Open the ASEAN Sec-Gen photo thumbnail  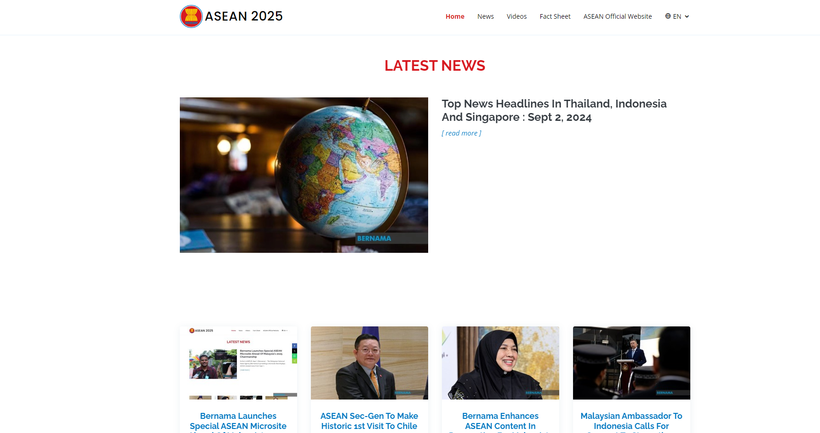(369, 363)
